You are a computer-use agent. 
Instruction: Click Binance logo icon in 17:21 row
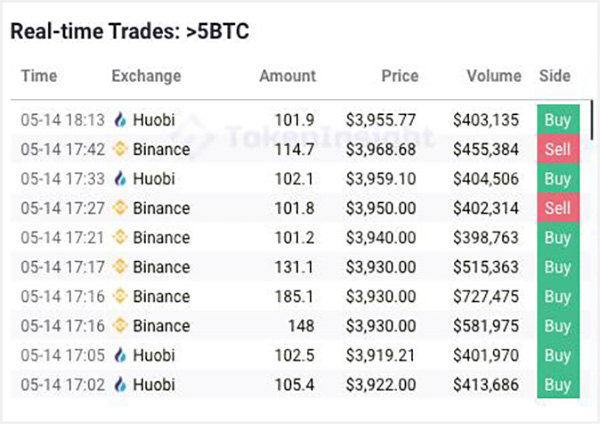pyautogui.click(x=120, y=238)
